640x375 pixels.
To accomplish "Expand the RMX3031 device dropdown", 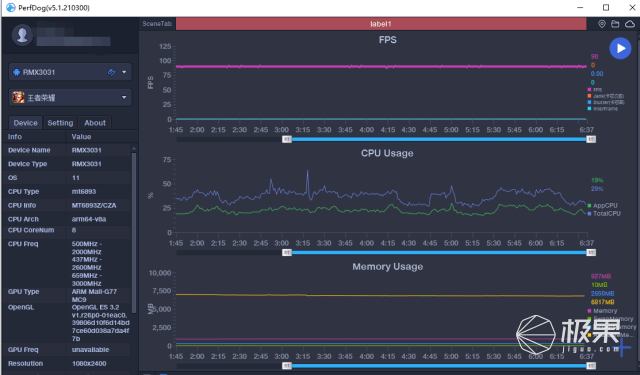I will tap(124, 72).
